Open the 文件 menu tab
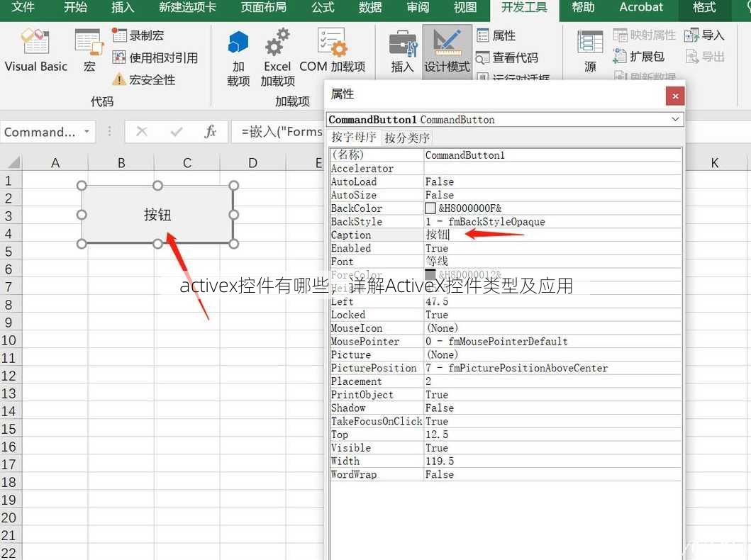Image resolution: width=751 pixels, height=560 pixels. click(23, 7)
